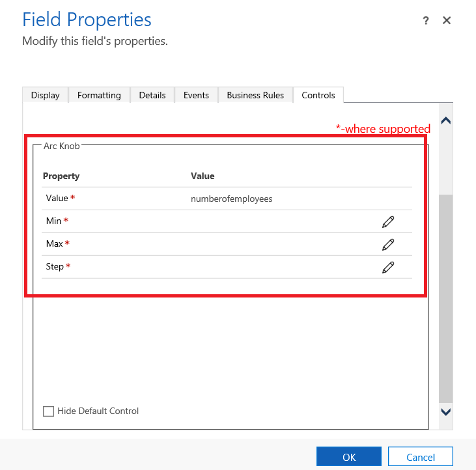
Task: Click the Property column header
Action: (x=61, y=176)
